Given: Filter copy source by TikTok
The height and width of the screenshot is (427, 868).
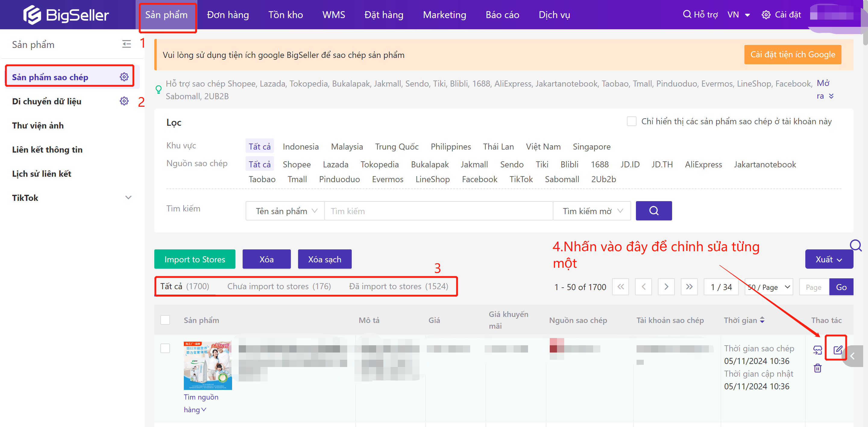Looking at the screenshot, I should coord(521,179).
